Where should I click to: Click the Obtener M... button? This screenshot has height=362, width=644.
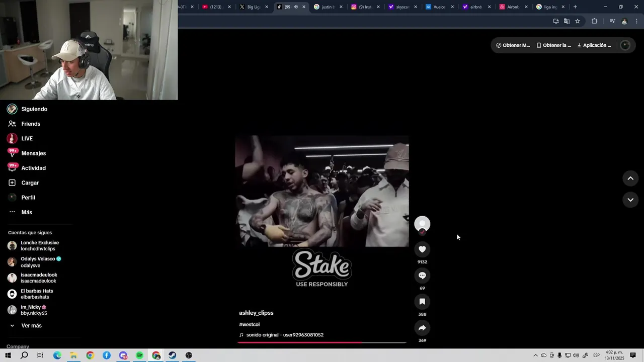point(513,45)
